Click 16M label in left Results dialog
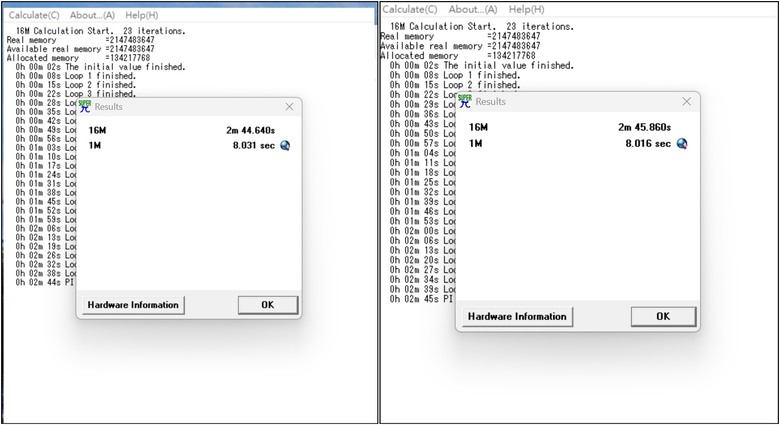 [x=98, y=130]
